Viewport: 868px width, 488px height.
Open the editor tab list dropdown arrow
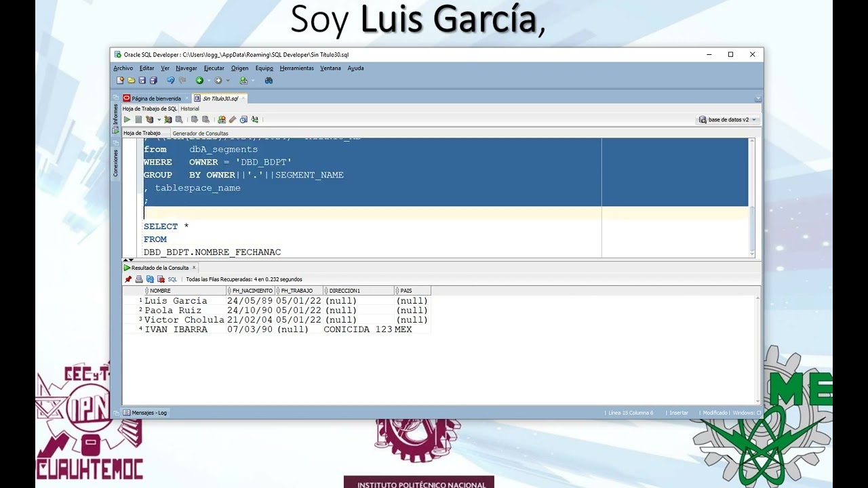pyautogui.click(x=758, y=98)
